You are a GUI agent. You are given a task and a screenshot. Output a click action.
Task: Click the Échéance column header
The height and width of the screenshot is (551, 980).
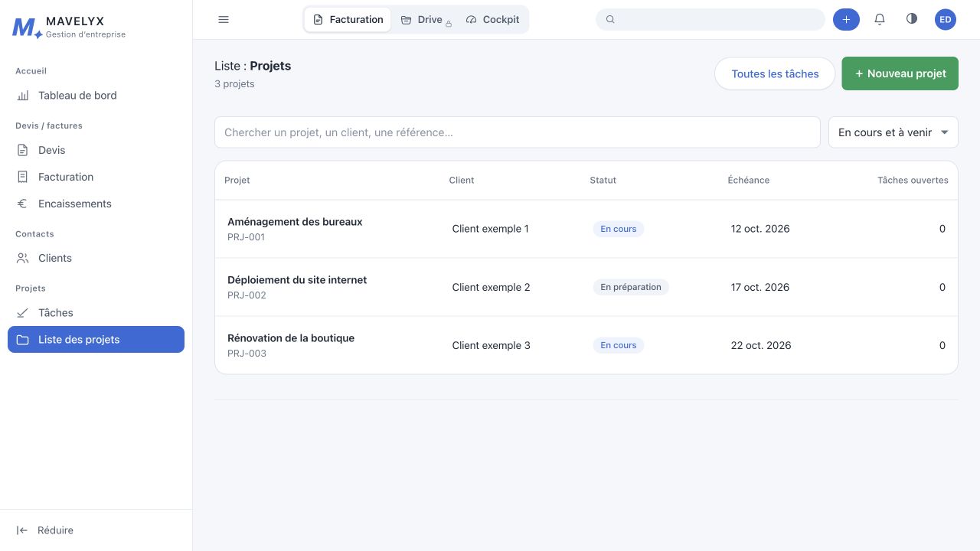[x=749, y=181]
